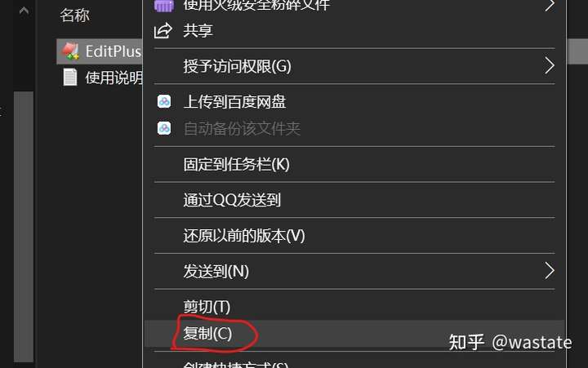588x368 pixels.
Task: Click the Baidu Netdisk upload icon
Action: [x=164, y=101]
